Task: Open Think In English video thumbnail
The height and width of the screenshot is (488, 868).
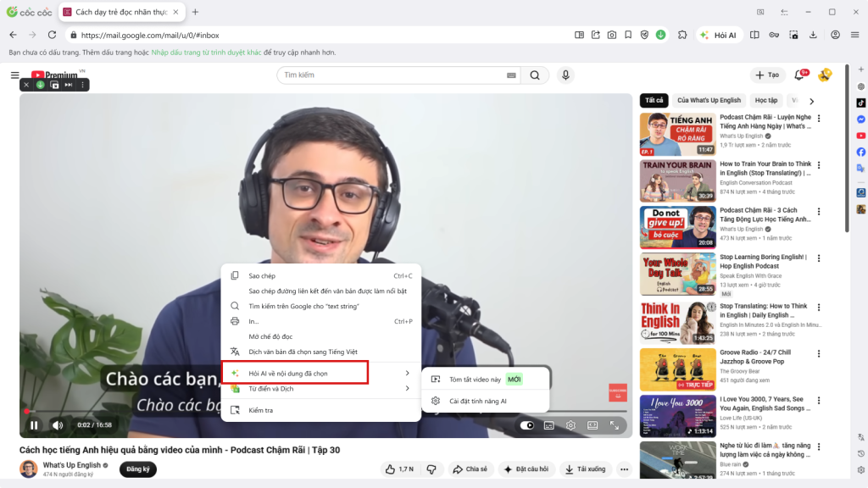Action: pyautogui.click(x=677, y=323)
